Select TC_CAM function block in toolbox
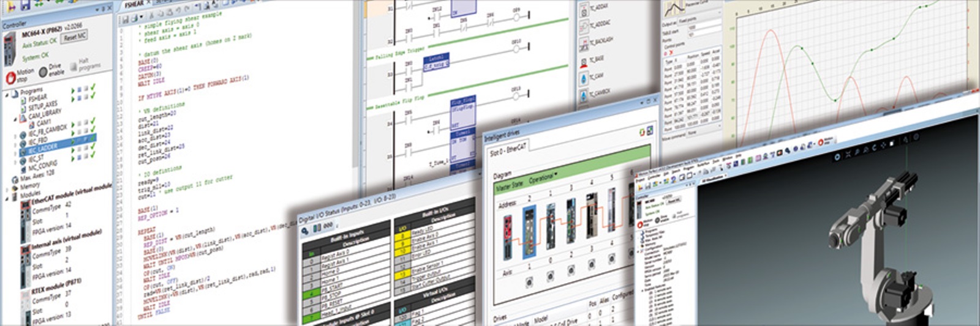 (592, 78)
